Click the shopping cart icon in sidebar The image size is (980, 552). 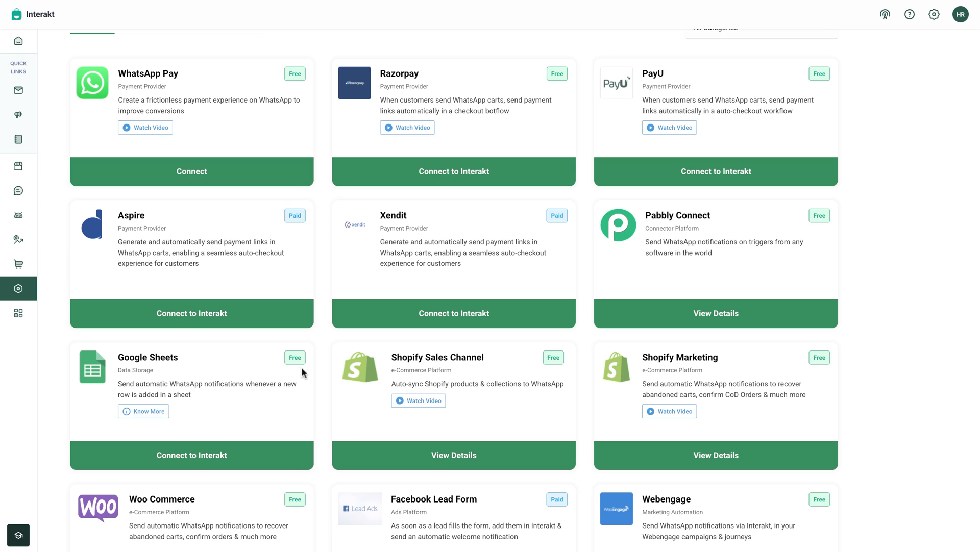point(18,264)
